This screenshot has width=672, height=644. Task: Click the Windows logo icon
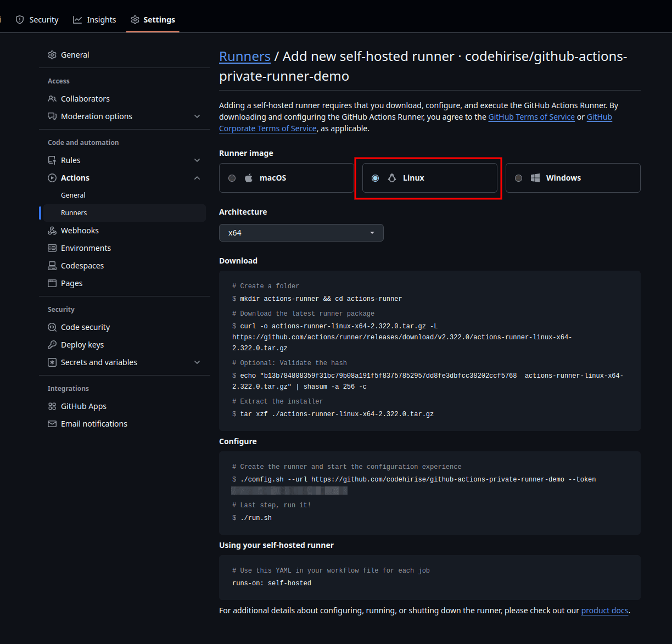tap(535, 177)
